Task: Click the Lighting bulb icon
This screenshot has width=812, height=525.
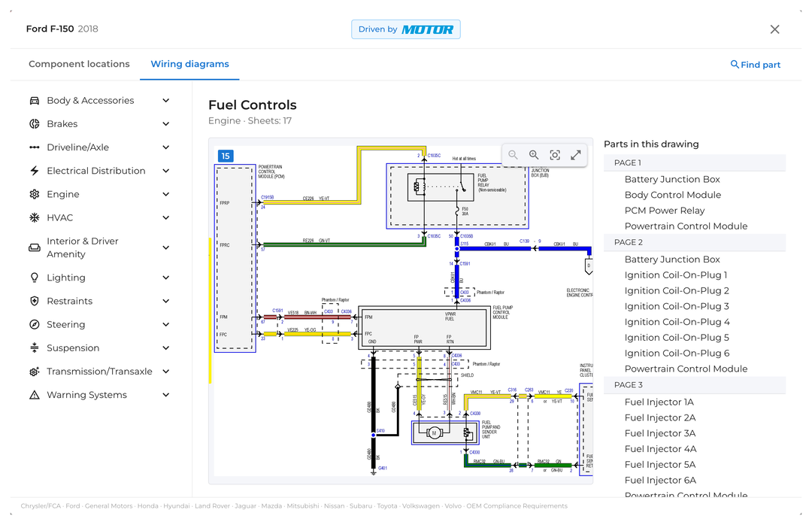Action: pyautogui.click(x=34, y=278)
